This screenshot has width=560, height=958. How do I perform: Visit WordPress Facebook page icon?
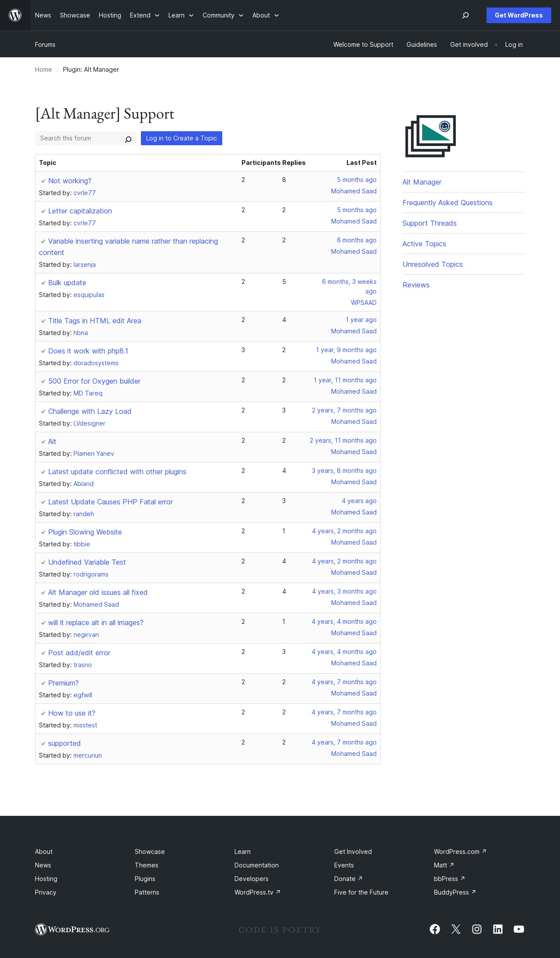(x=435, y=929)
